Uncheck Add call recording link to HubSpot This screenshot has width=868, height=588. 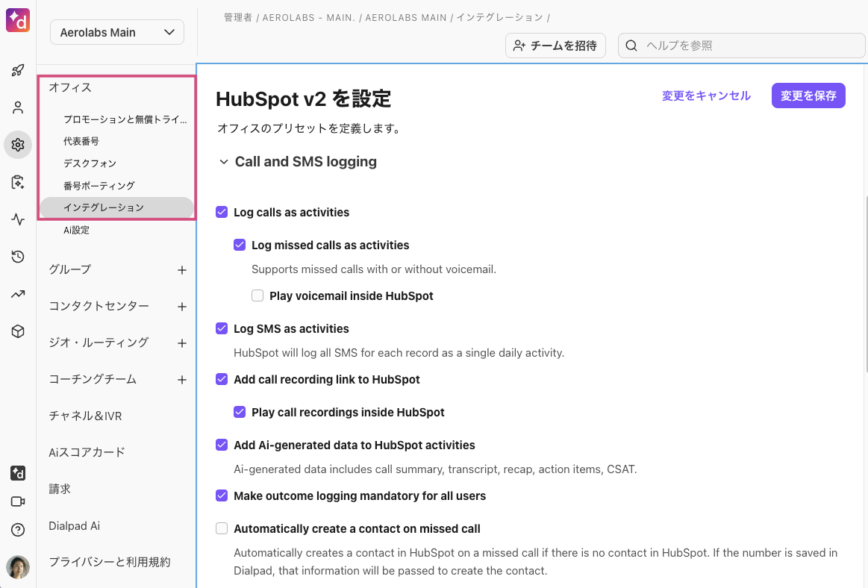pyautogui.click(x=222, y=379)
